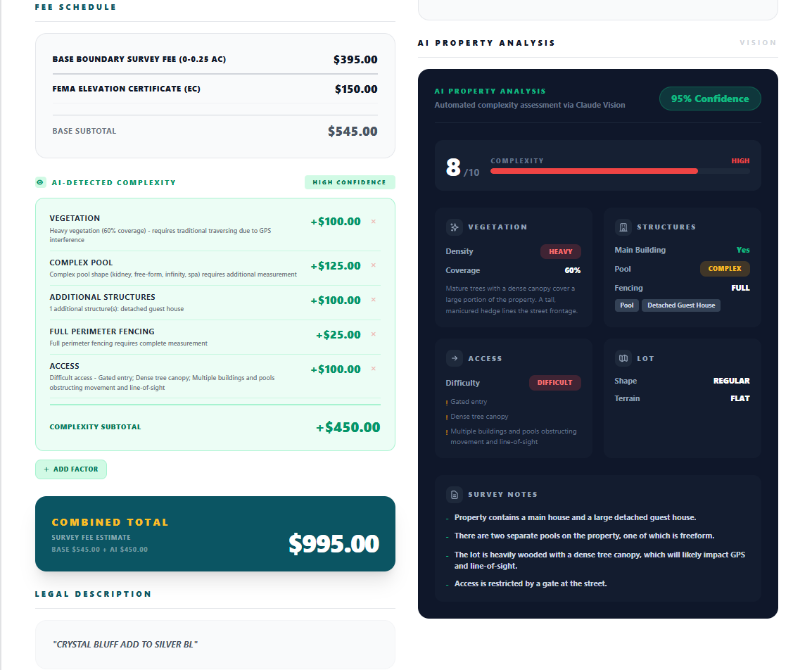The height and width of the screenshot is (670, 812).
Task: Click the Vegetation sparkle icon
Action: point(455,227)
